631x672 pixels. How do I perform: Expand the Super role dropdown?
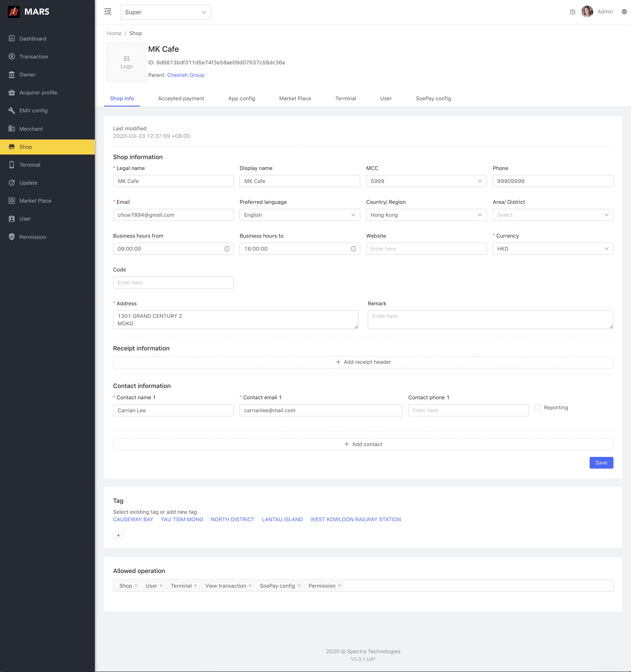pos(166,12)
